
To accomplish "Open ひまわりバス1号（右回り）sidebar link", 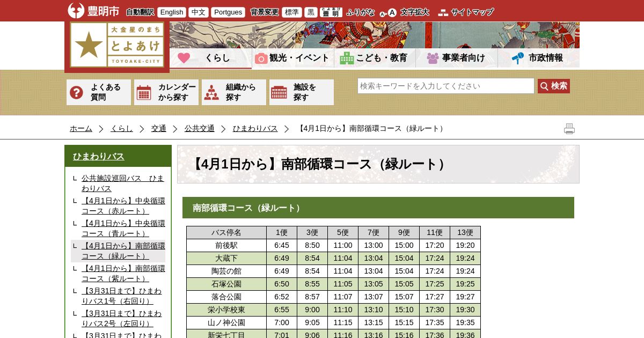I will point(121,296).
